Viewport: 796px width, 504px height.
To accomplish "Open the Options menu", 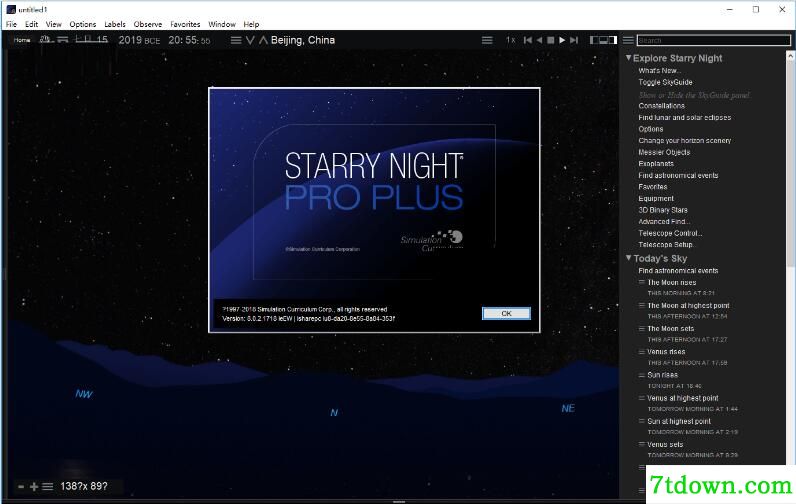I will pyautogui.click(x=83, y=24).
